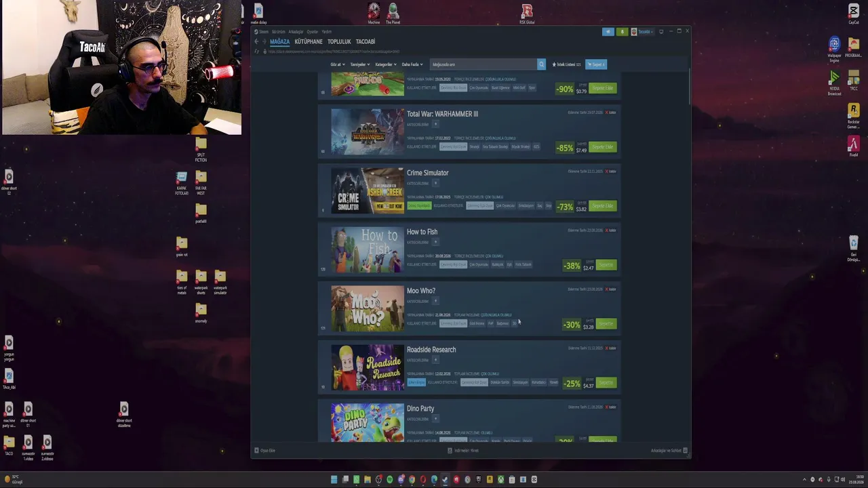Open the Roadside Research game title
The width and height of the screenshot is (868, 488).
coord(431,350)
